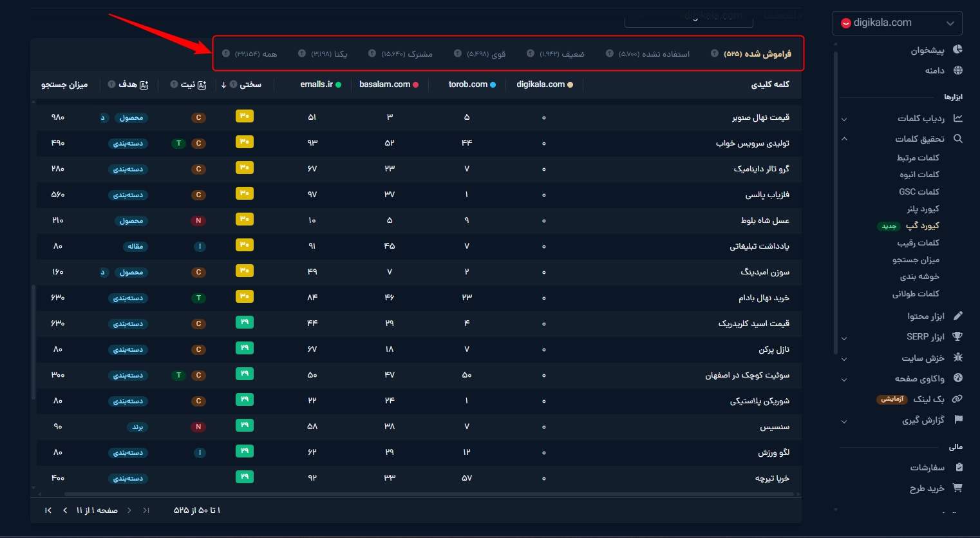Click the AI icon beside نیت column header
980x538 pixels.
(202, 84)
